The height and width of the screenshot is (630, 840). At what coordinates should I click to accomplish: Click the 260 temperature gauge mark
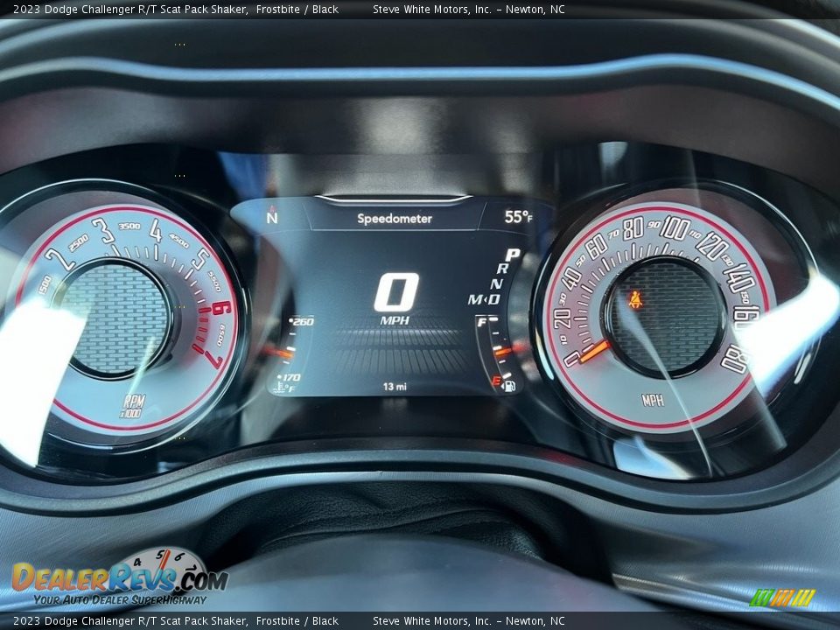pyautogui.click(x=302, y=321)
